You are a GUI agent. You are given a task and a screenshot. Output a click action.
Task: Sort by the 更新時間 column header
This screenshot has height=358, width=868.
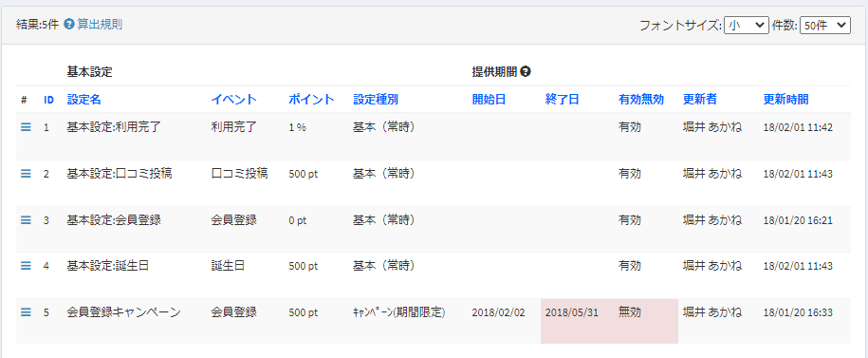pyautogui.click(x=786, y=100)
